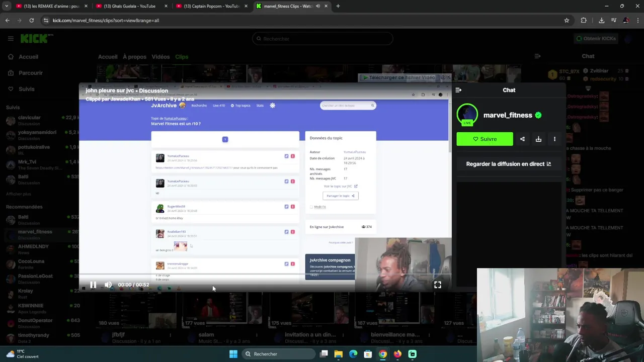Click the green verified badge icon
This screenshot has width=644, height=362.
(x=538, y=115)
